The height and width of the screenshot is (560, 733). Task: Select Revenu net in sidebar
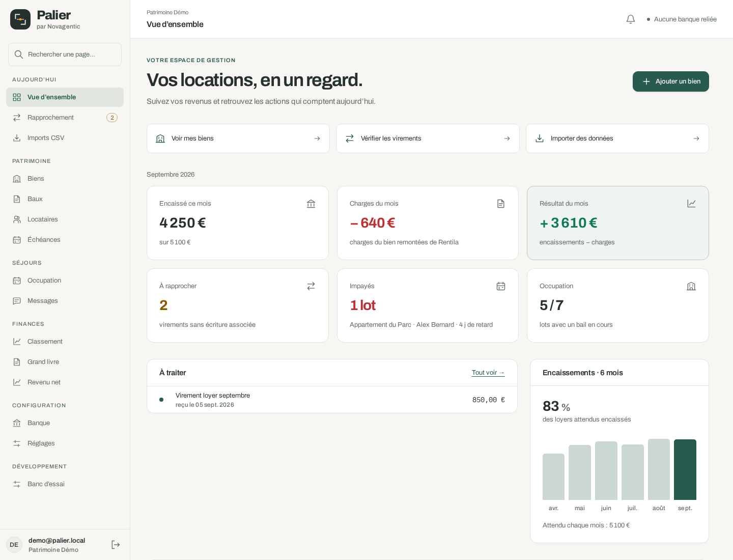[x=65, y=382]
